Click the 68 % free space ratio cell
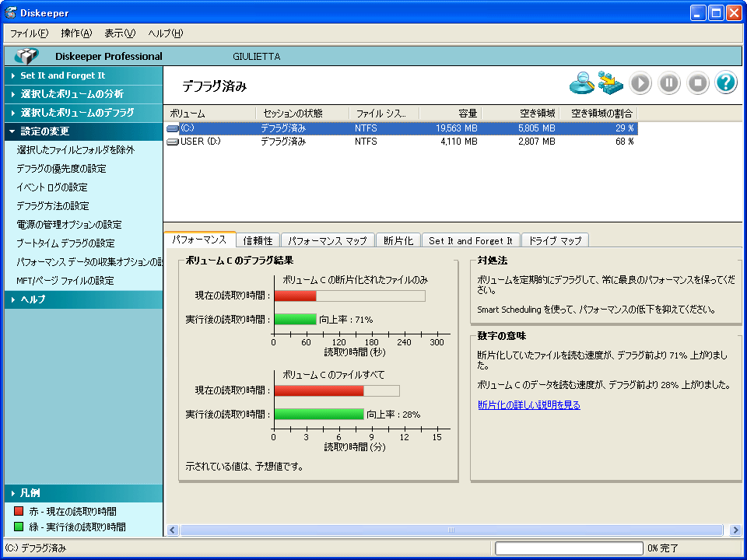747x560 pixels. click(x=624, y=142)
